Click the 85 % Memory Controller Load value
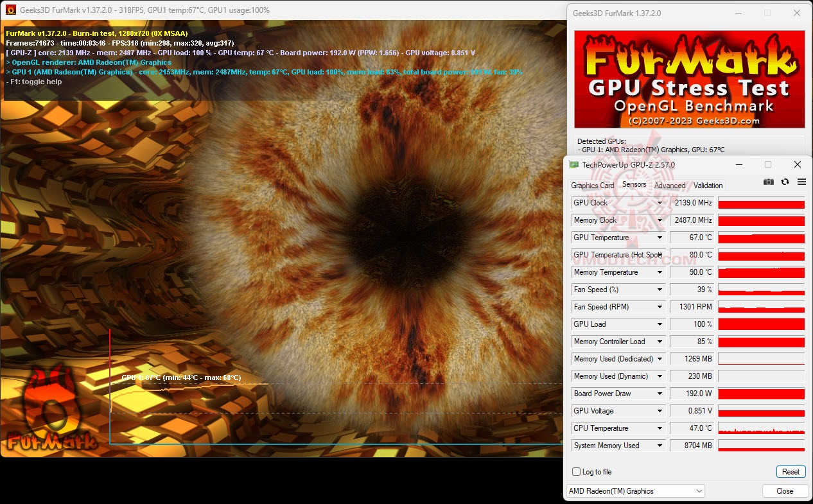This screenshot has width=813, height=504. click(692, 342)
